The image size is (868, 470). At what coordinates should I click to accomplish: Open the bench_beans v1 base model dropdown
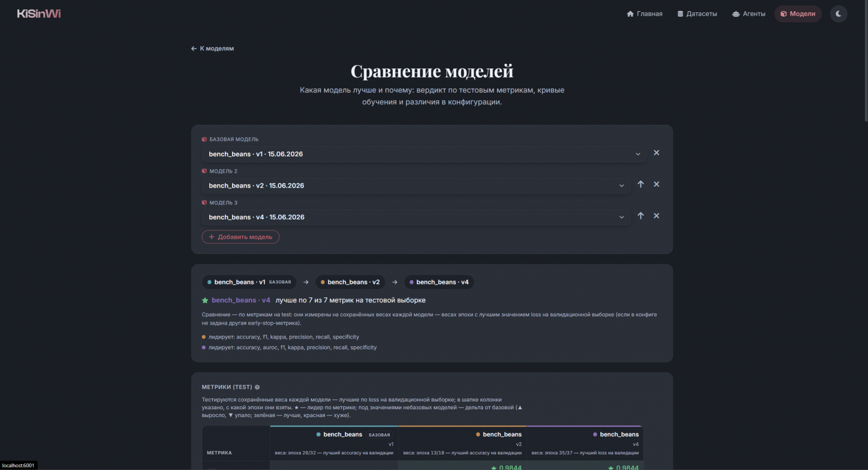pyautogui.click(x=424, y=154)
